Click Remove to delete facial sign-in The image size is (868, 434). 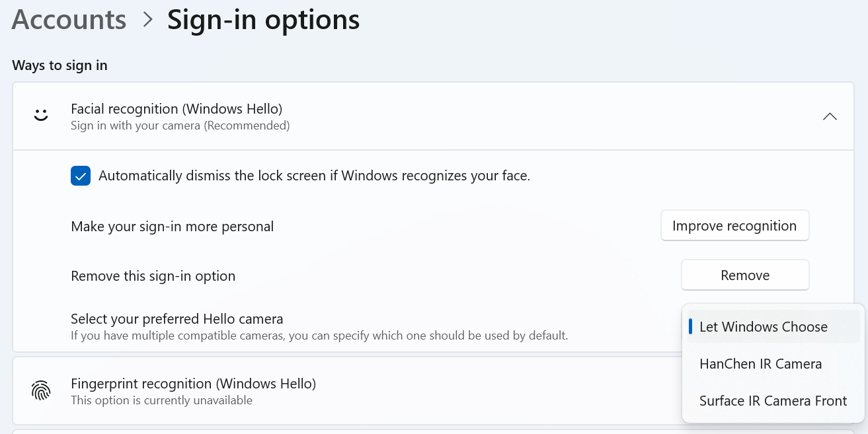tap(744, 275)
